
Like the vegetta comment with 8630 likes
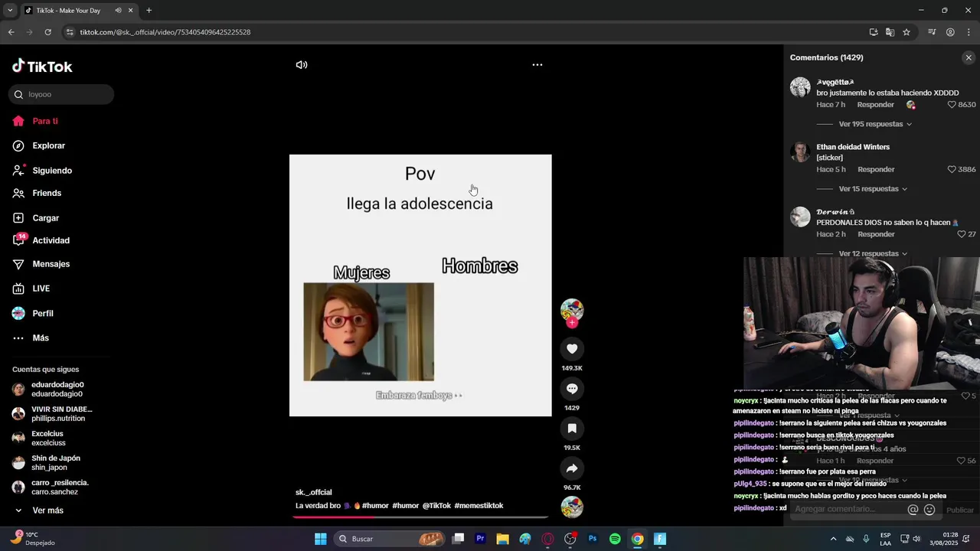point(952,105)
